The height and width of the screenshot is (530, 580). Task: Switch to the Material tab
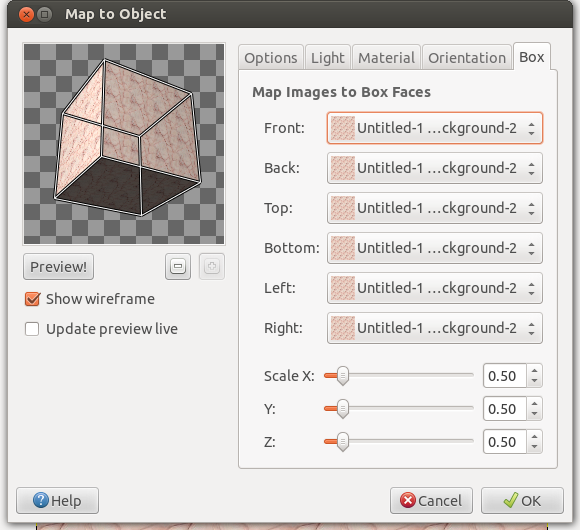click(387, 58)
